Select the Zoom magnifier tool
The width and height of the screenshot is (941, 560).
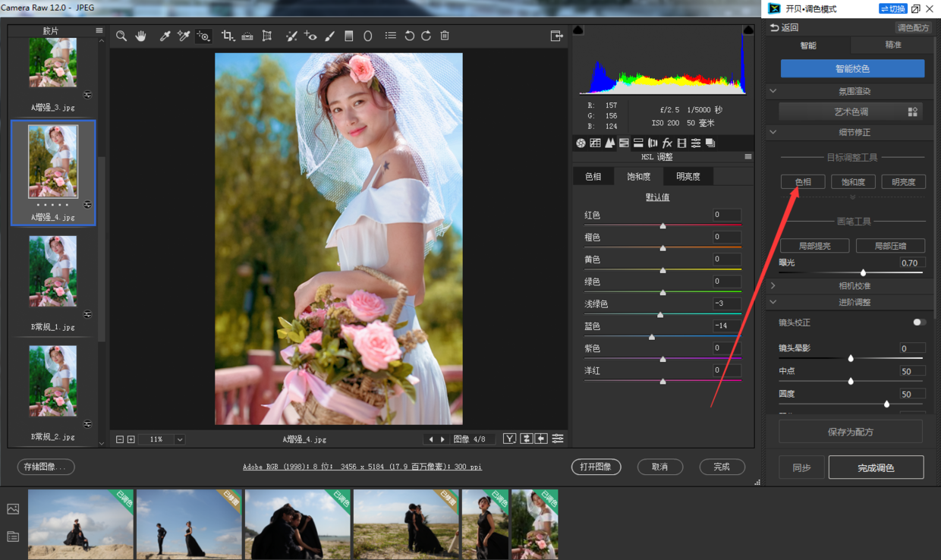point(121,36)
